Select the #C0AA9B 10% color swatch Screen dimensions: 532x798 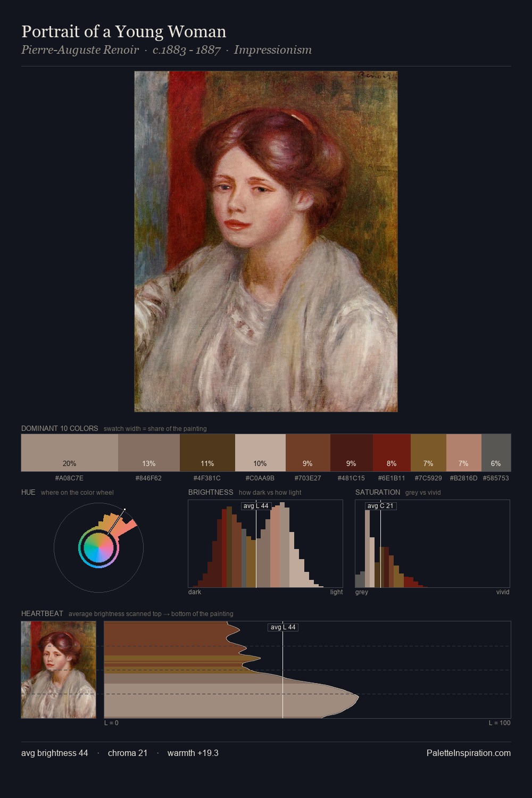(260, 453)
